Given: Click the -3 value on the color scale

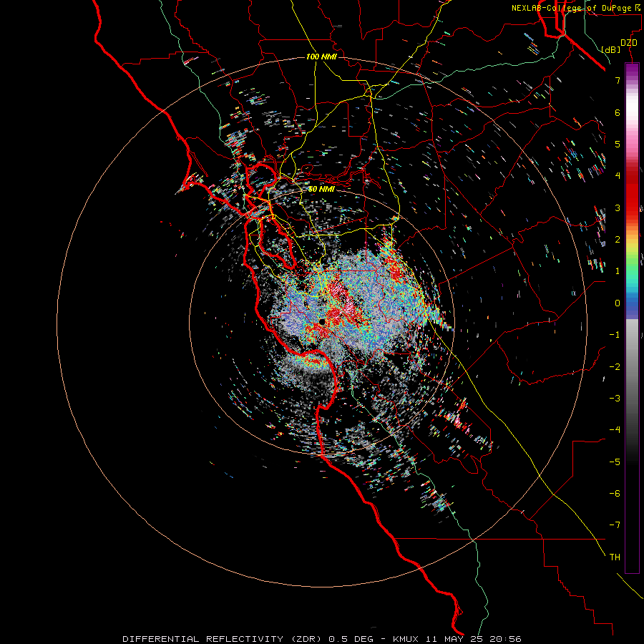Looking at the screenshot, I should pos(615,399).
